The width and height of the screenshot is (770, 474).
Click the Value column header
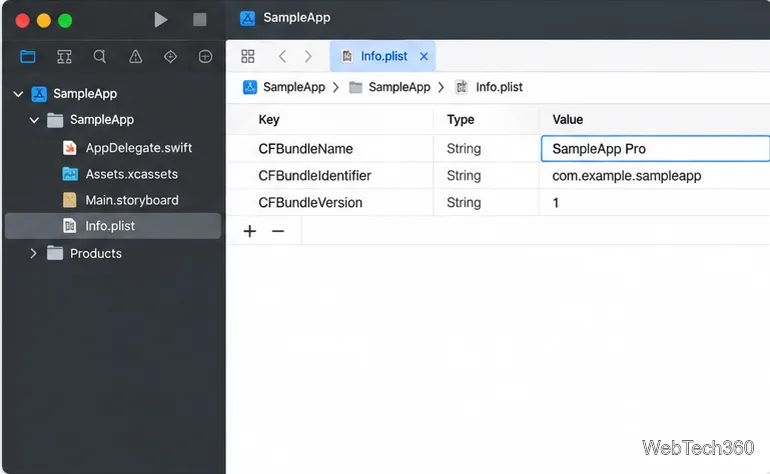point(568,119)
